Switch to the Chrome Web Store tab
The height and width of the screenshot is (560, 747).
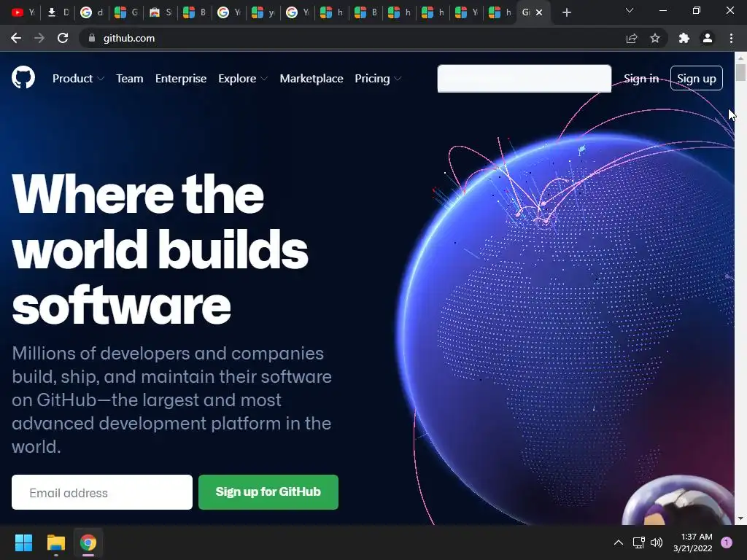[160, 12]
